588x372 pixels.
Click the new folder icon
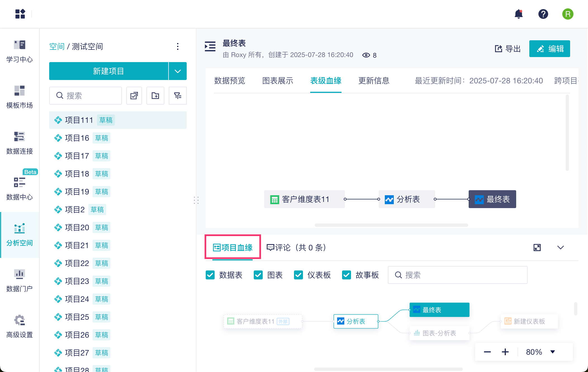point(155,96)
